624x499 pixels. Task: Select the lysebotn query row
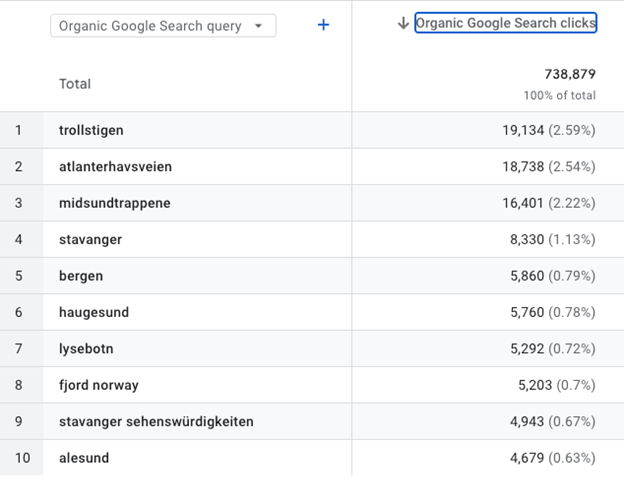coord(87,349)
